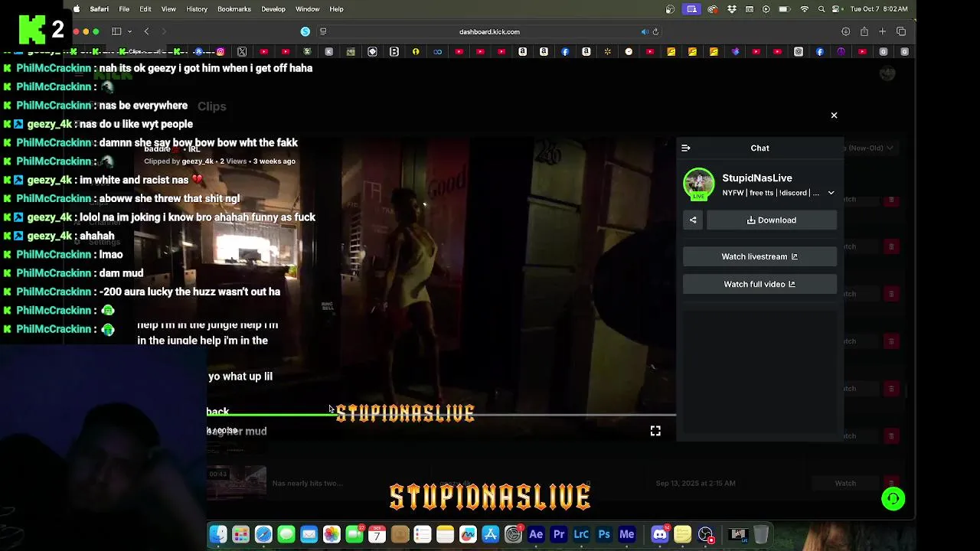Open Wi-Fi menu bar icon
The height and width of the screenshot is (551, 980).
804,9
